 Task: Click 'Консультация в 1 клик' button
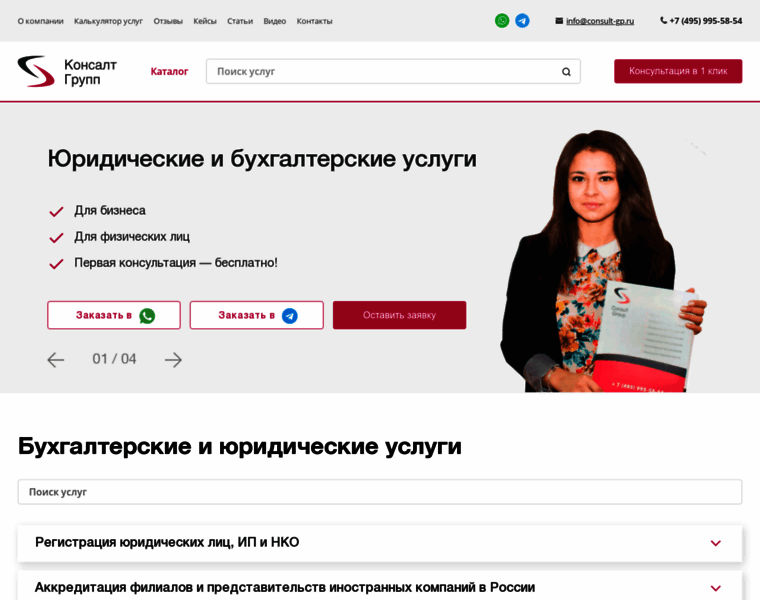(x=678, y=71)
